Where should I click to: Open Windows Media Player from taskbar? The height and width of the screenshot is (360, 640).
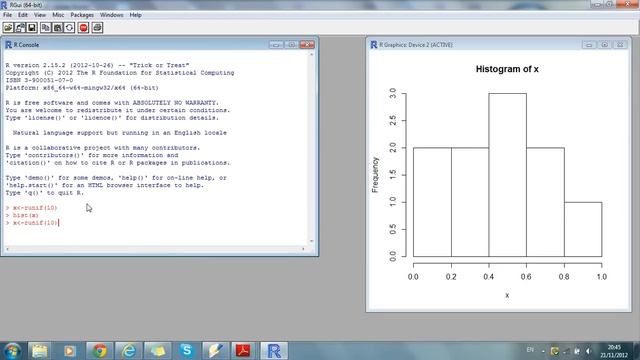69,351
